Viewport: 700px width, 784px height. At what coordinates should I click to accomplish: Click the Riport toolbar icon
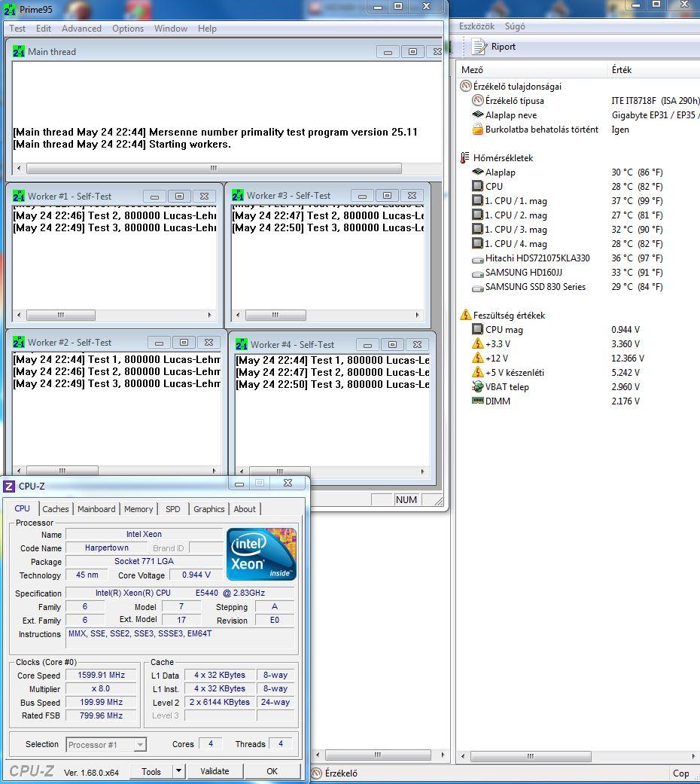tap(479, 47)
